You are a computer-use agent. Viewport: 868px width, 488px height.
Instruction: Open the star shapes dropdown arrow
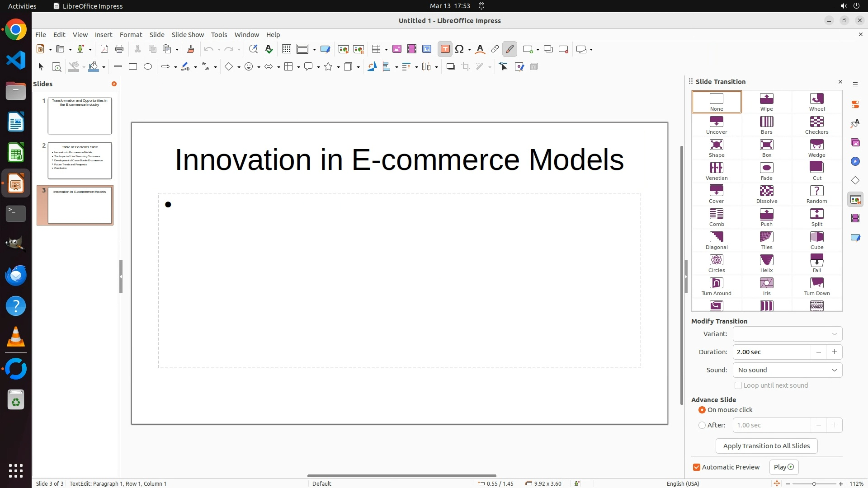pos(338,67)
